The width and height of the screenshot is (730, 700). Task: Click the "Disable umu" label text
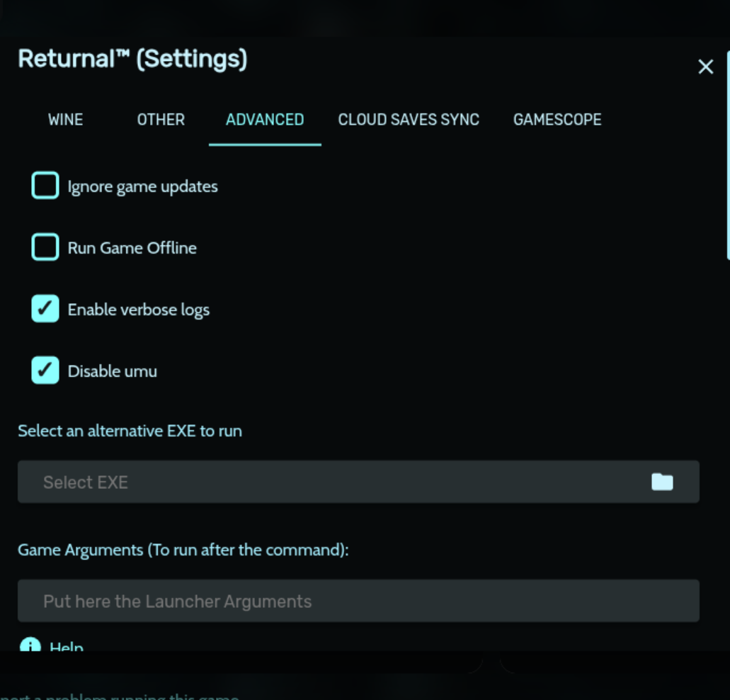click(x=113, y=371)
